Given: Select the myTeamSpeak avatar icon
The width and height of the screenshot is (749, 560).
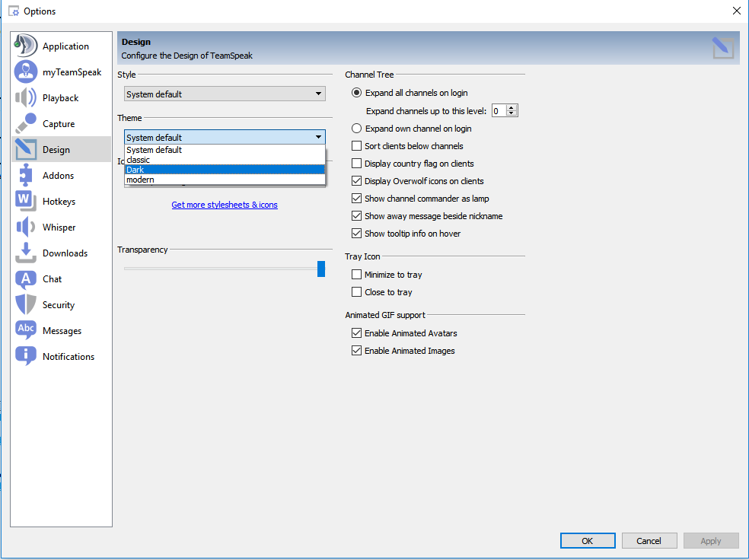Looking at the screenshot, I should (25, 72).
